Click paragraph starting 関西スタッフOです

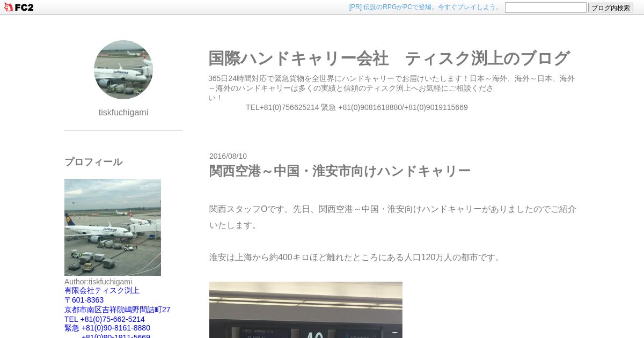pos(393,217)
